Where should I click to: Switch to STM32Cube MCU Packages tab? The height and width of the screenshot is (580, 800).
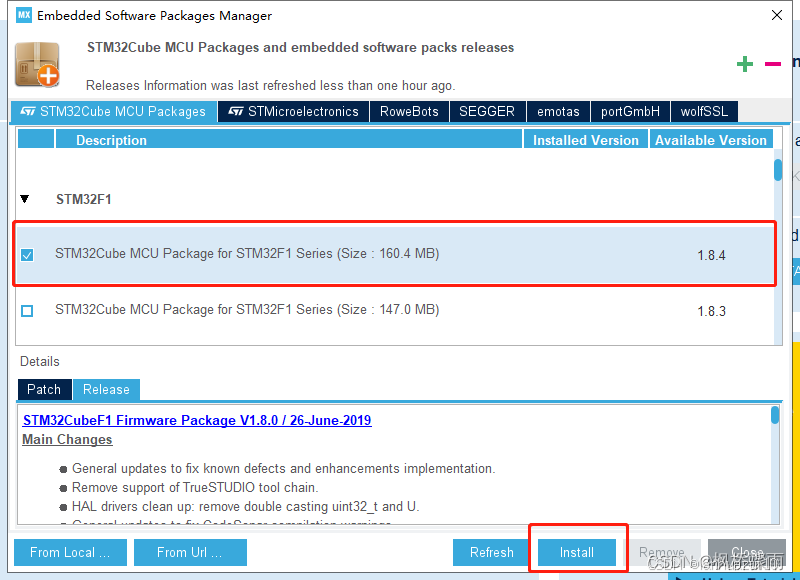[x=113, y=112]
